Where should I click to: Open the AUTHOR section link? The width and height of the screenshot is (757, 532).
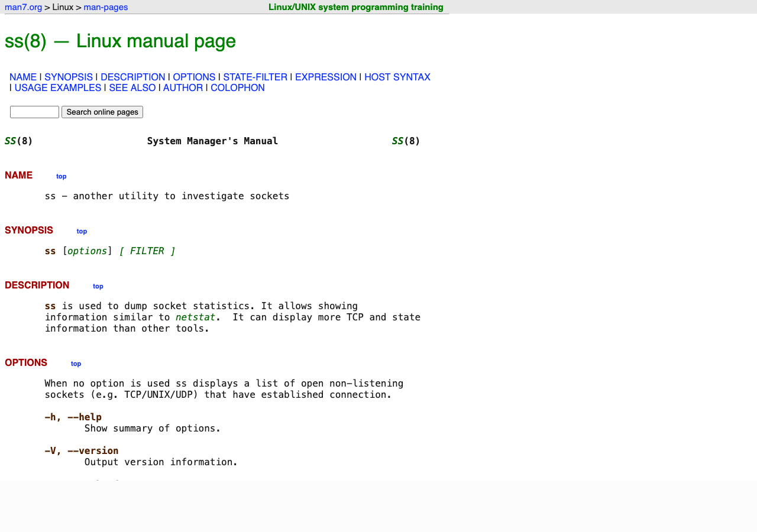coord(183,87)
